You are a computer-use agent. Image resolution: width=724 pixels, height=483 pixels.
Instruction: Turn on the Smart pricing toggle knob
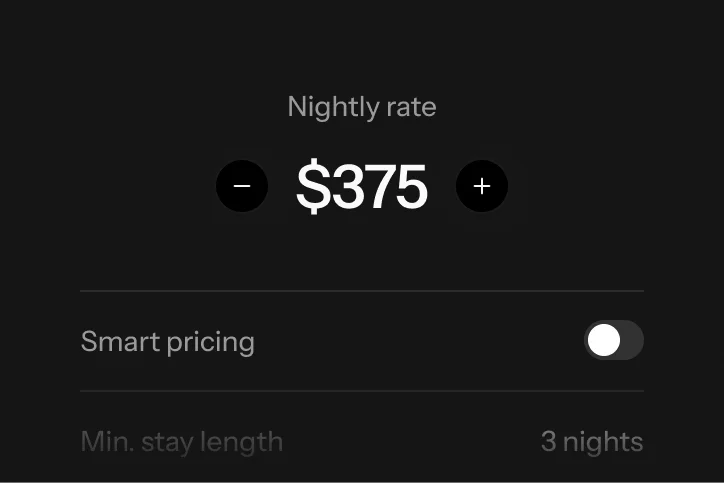604,340
